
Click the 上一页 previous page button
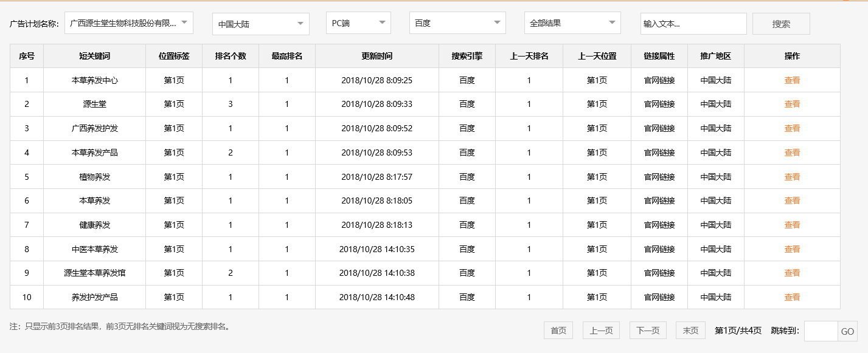[602, 330]
